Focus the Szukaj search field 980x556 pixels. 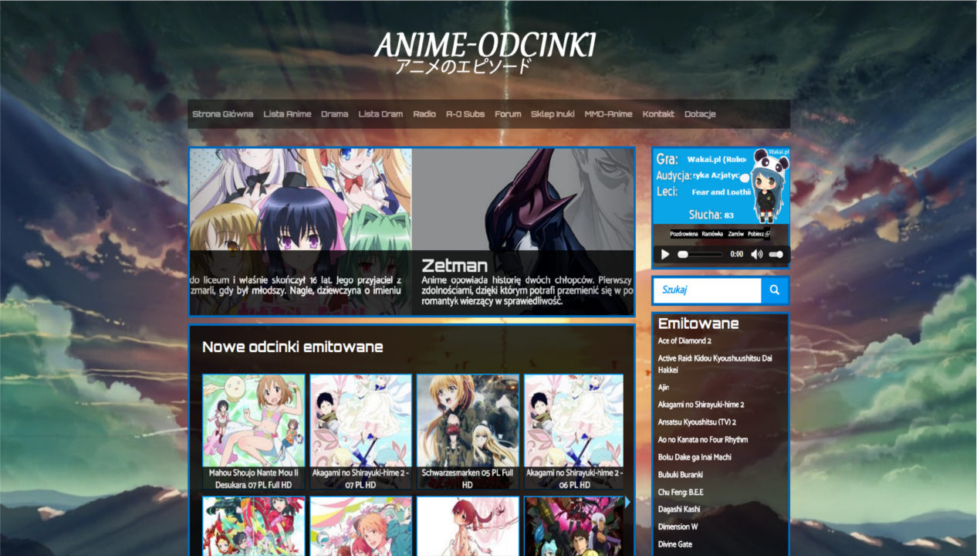coord(707,290)
